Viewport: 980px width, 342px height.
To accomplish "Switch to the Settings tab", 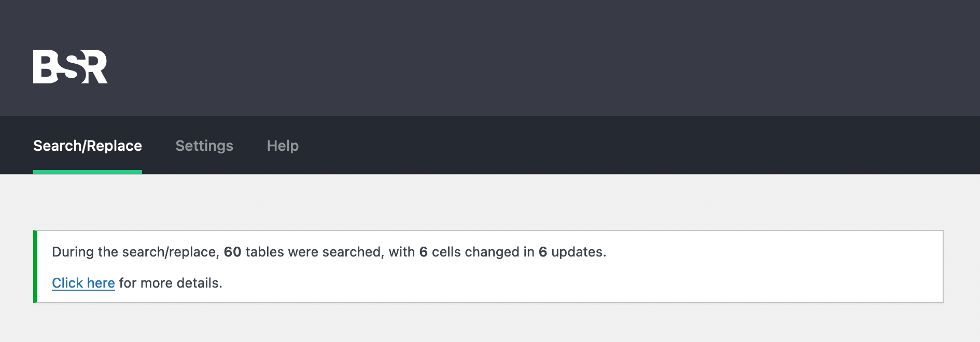I will point(204,146).
